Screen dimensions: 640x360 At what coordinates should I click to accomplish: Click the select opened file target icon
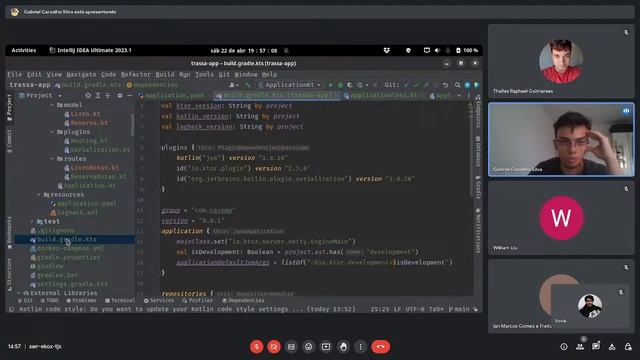point(88,95)
